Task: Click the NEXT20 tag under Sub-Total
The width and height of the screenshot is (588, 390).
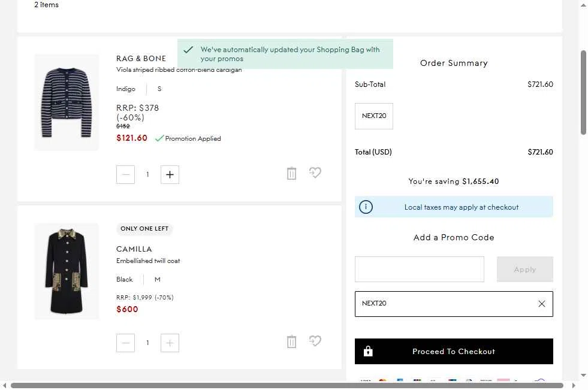Action: point(374,116)
